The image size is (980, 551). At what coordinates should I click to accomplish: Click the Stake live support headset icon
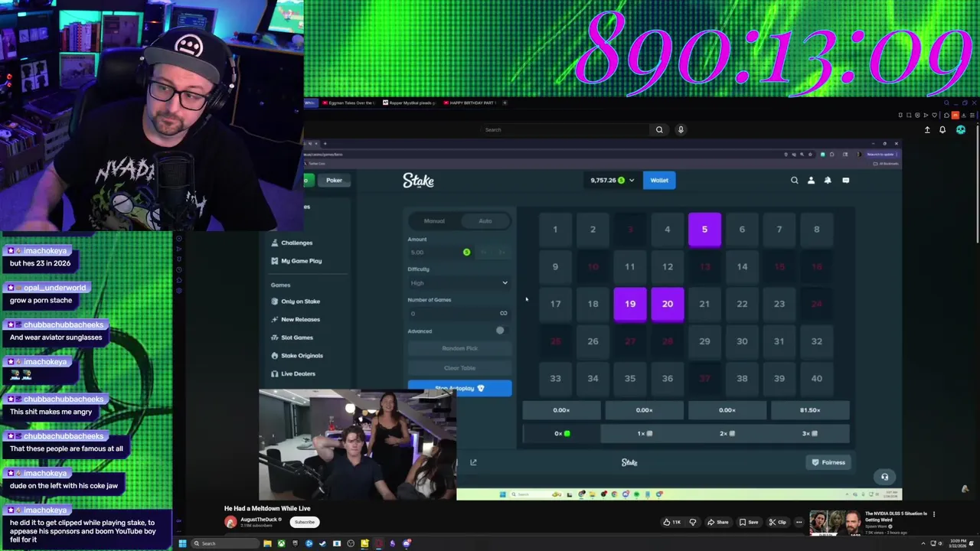coord(884,477)
